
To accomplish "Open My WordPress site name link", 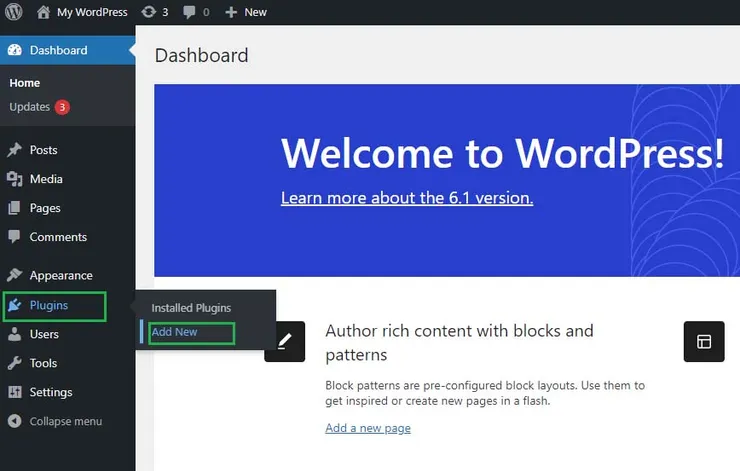I will coord(92,12).
